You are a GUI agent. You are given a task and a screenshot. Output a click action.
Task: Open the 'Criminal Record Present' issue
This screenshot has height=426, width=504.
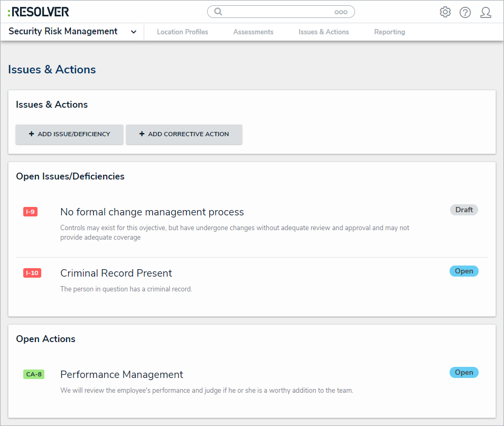pos(116,273)
